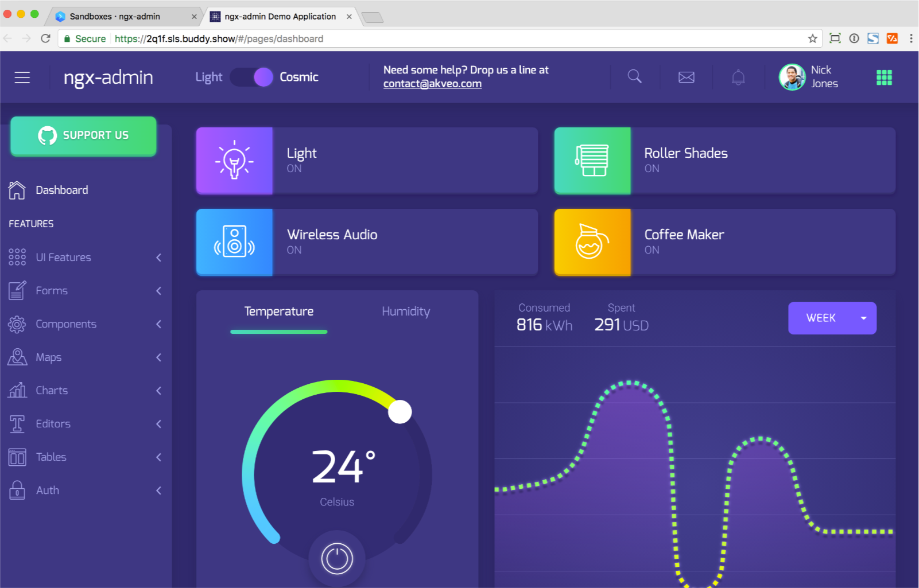This screenshot has height=588, width=919.
Task: Click the Dashboard home icon
Action: tap(17, 190)
